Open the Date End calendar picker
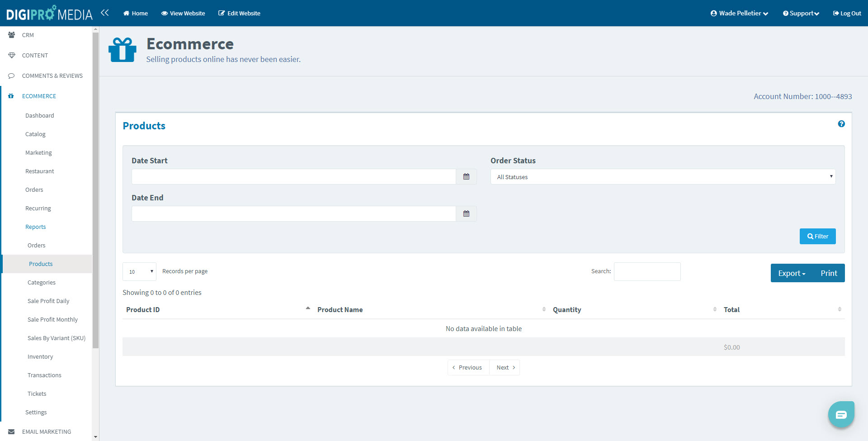 point(466,214)
